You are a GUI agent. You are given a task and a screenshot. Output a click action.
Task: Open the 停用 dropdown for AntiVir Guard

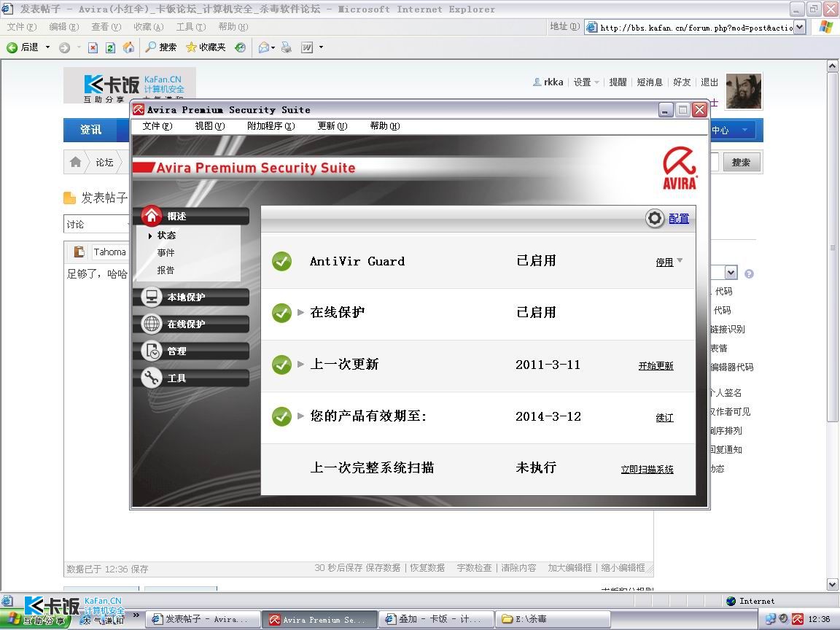click(680, 261)
